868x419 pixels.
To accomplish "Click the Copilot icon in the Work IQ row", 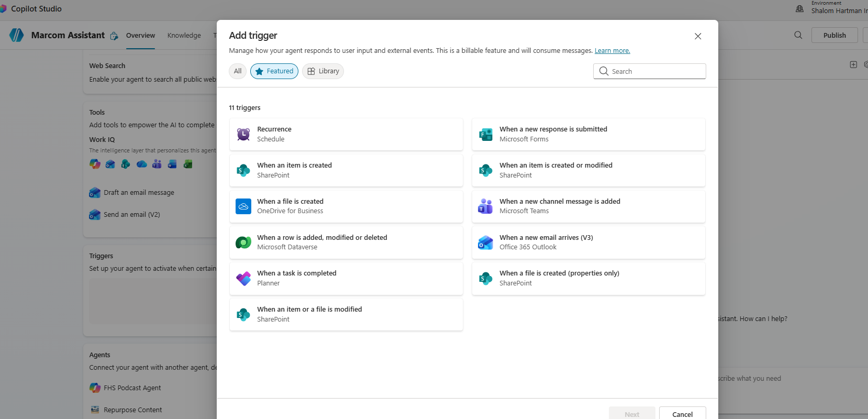I will (95, 164).
